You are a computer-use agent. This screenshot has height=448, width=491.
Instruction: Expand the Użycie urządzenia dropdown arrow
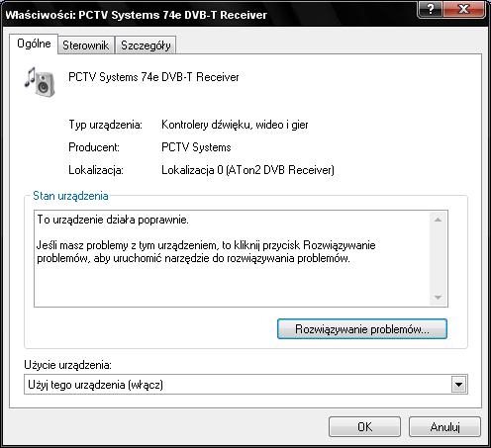(459, 385)
